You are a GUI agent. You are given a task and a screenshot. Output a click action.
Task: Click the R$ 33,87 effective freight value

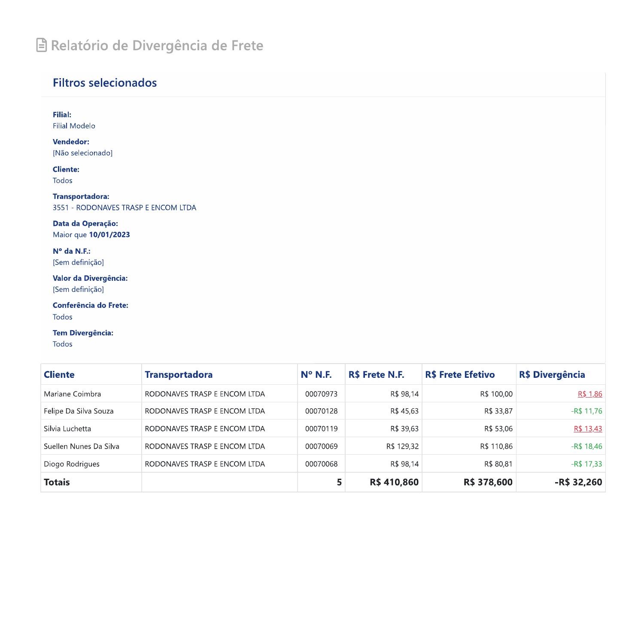pos(498,411)
